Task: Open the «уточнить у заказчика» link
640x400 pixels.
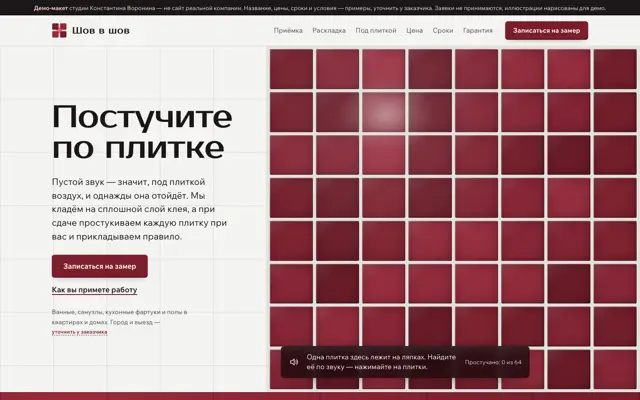Action: [80, 332]
